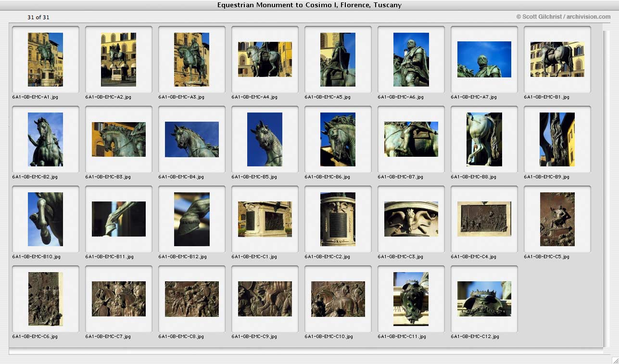
Task: Open thumbnail 6A1-GB-EMC-B6.jpg
Action: (x=338, y=139)
